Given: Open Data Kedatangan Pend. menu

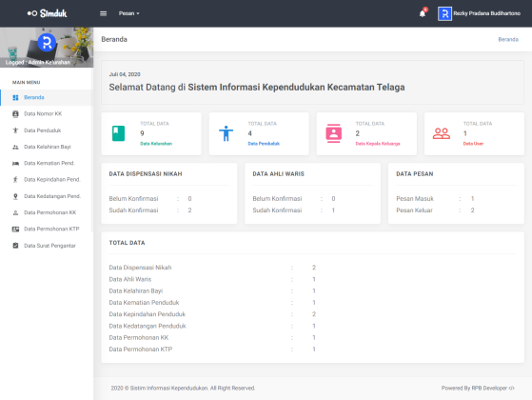Looking at the screenshot, I should (47, 196).
